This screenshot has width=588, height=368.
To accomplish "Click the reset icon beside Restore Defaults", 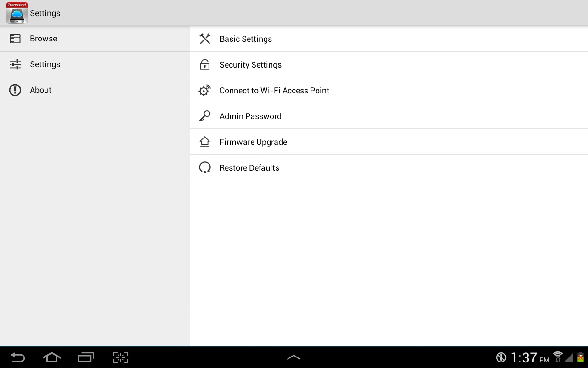I will 205,167.
